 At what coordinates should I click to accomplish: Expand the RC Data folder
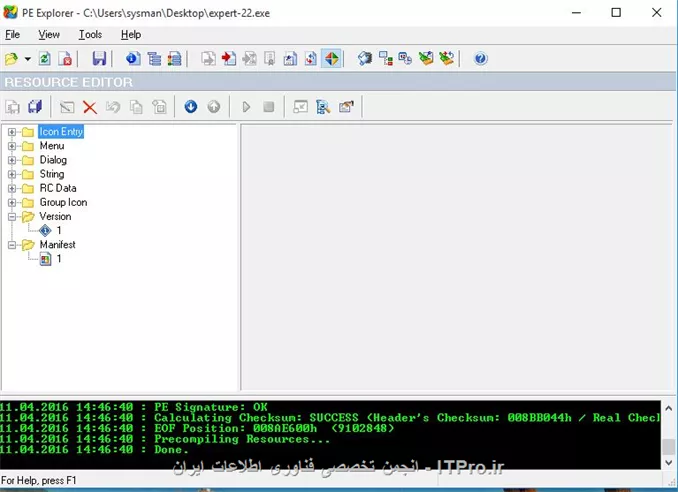click(x=12, y=188)
